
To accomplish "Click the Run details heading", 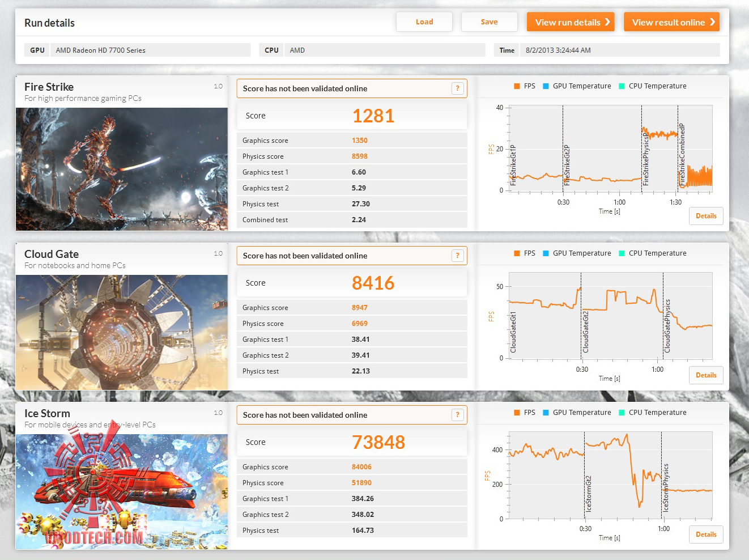I will (49, 23).
